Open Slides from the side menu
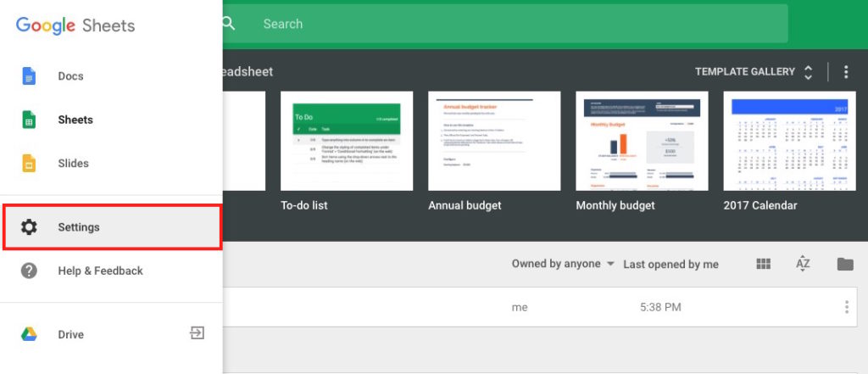868x374 pixels. (111, 164)
